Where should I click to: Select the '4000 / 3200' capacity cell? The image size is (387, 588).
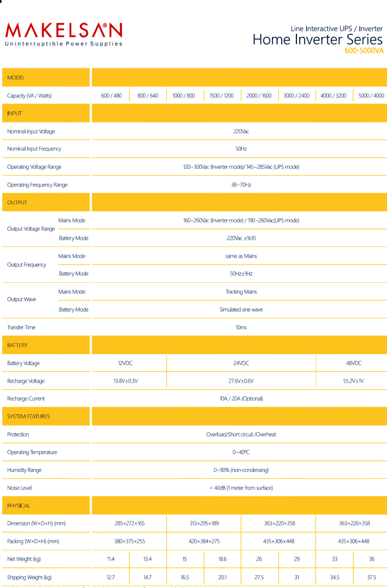click(x=333, y=96)
